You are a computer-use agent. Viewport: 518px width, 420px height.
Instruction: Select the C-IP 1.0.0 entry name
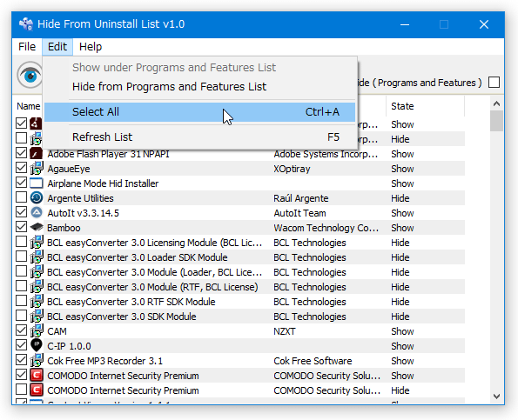(69, 346)
